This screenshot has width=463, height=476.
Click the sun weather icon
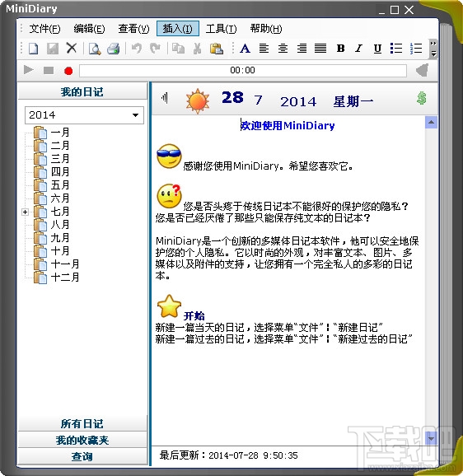[198, 100]
